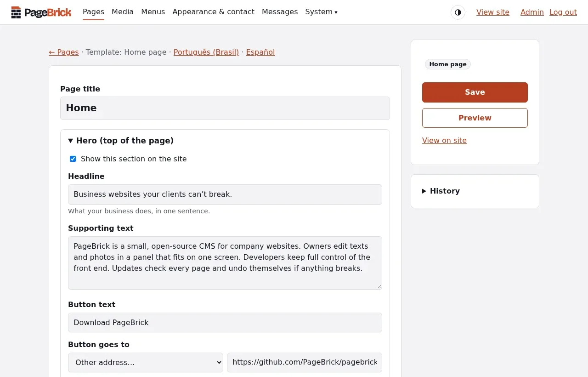Log out of the admin panel

coord(563,12)
